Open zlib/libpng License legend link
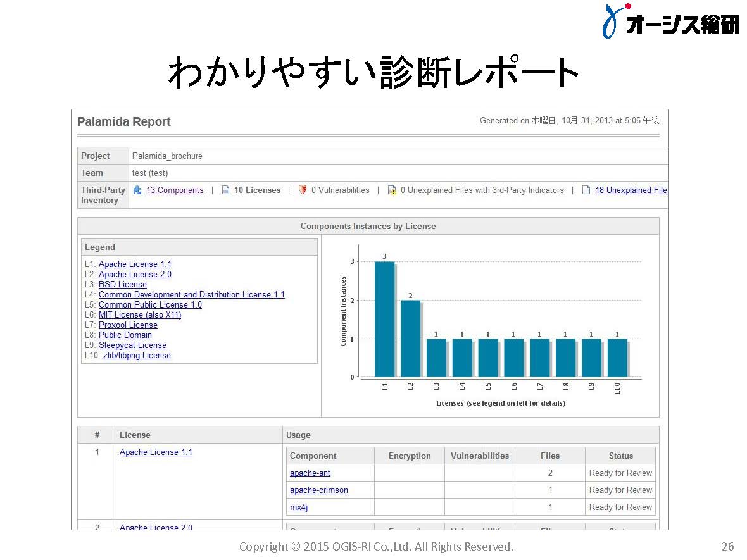 pos(137,355)
